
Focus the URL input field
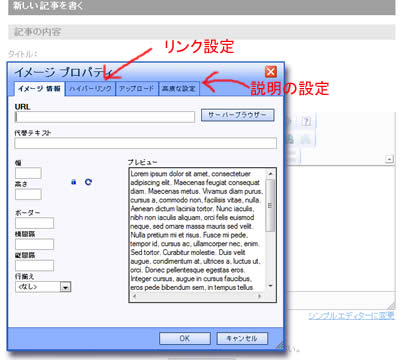coord(105,117)
